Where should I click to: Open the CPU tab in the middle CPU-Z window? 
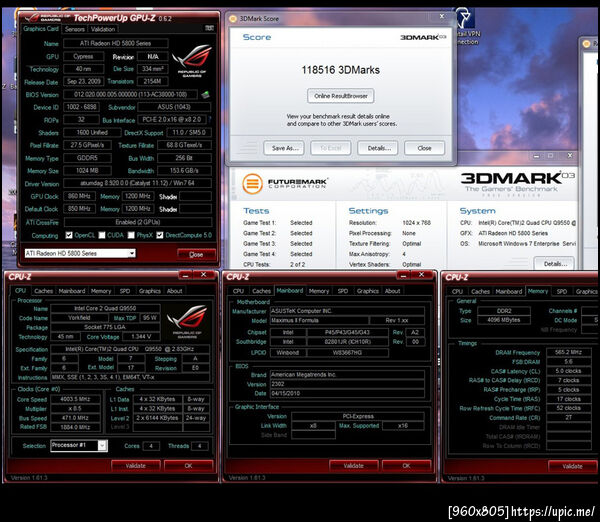[238, 291]
